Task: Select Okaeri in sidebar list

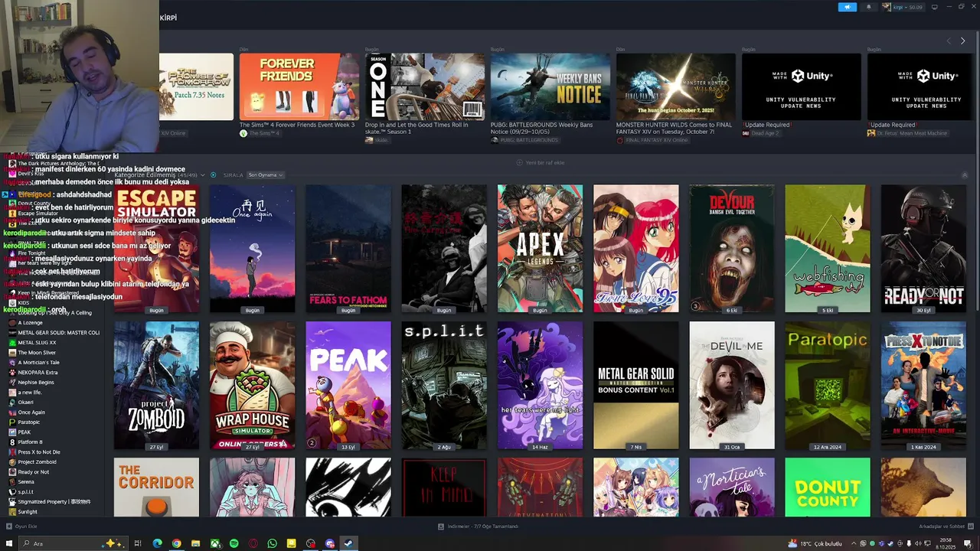Action: [x=26, y=403]
